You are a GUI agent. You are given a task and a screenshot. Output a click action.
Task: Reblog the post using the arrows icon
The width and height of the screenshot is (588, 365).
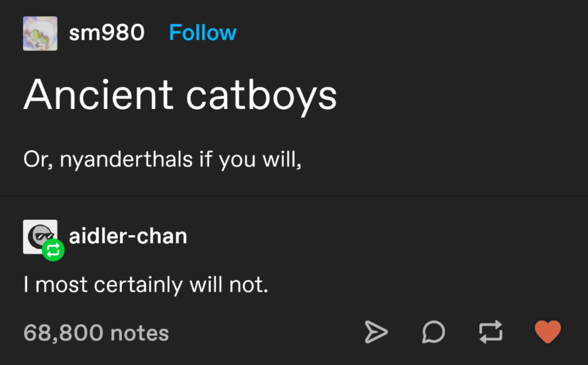point(491,332)
